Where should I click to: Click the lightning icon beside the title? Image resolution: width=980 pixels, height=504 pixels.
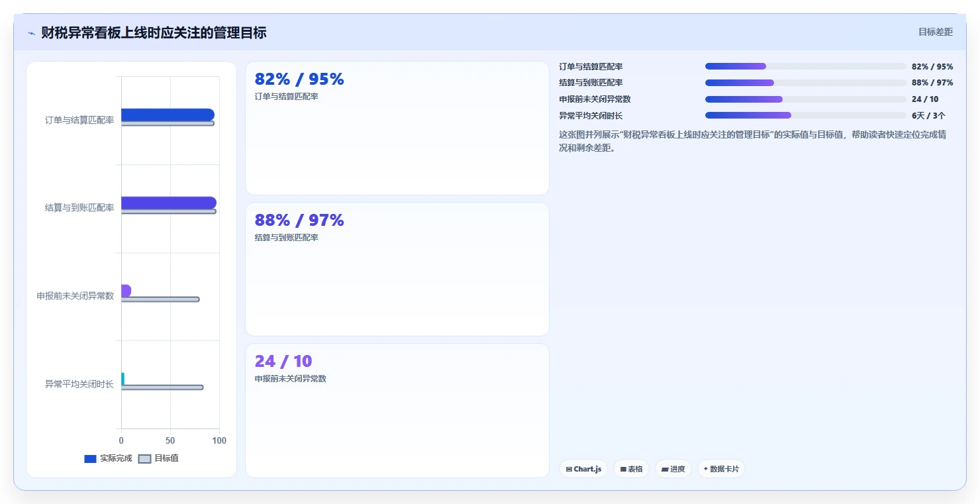(x=31, y=33)
